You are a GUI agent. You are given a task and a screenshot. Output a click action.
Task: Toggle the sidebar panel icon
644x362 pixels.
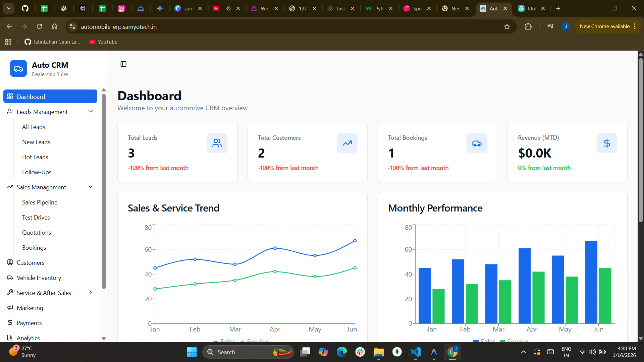pyautogui.click(x=123, y=64)
